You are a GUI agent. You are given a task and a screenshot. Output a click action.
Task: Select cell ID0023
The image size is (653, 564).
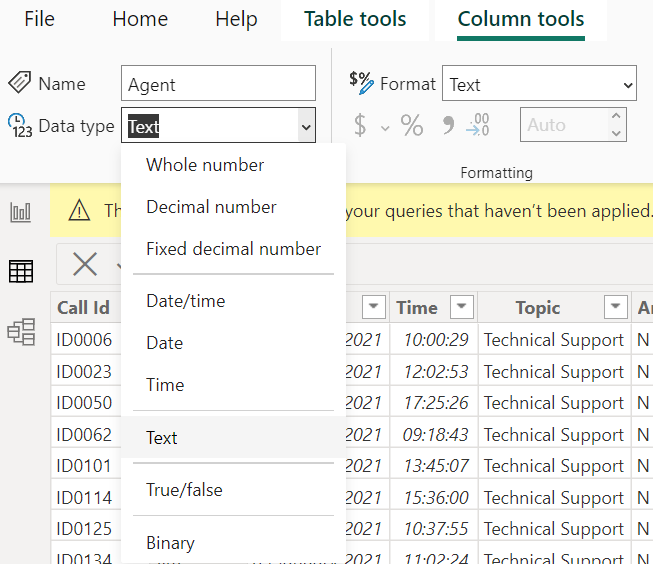tap(84, 371)
